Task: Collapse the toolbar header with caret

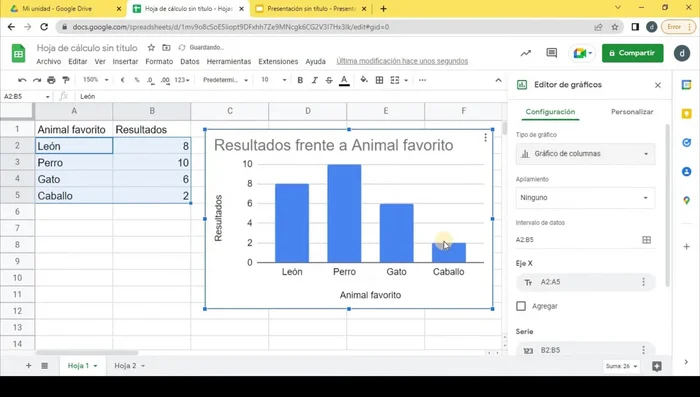Action: (x=498, y=80)
